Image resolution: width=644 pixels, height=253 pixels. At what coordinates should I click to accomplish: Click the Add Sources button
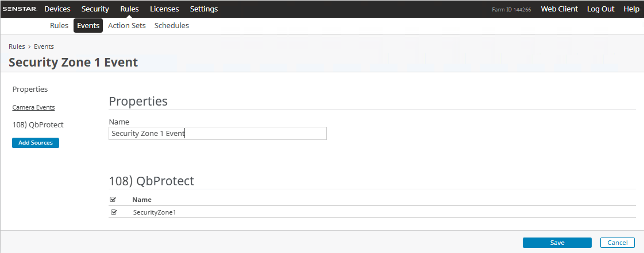click(x=36, y=143)
